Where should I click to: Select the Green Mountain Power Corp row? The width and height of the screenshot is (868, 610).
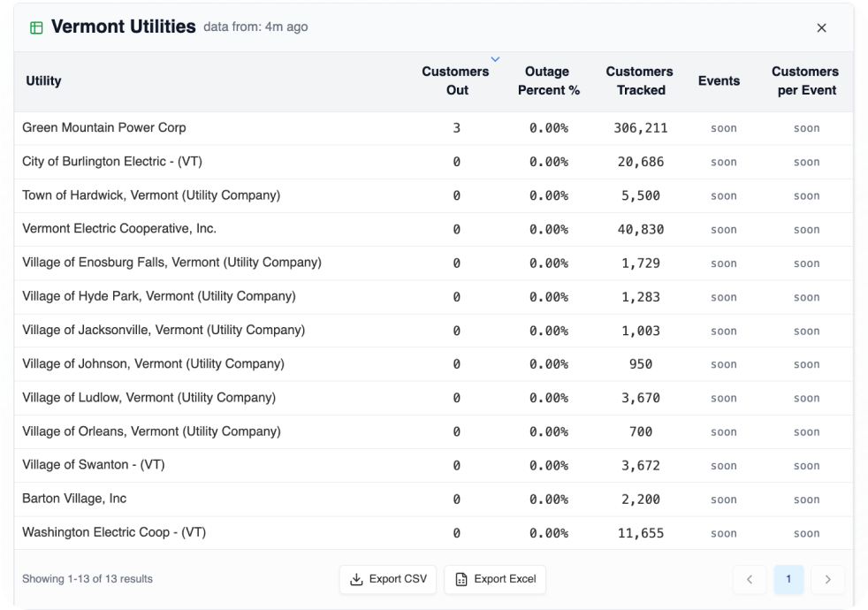[104, 127]
